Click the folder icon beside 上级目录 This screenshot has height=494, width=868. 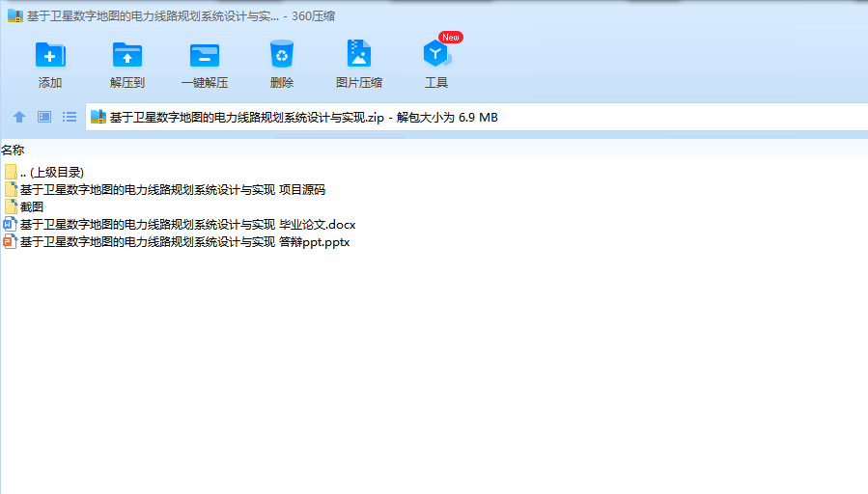click(11, 173)
